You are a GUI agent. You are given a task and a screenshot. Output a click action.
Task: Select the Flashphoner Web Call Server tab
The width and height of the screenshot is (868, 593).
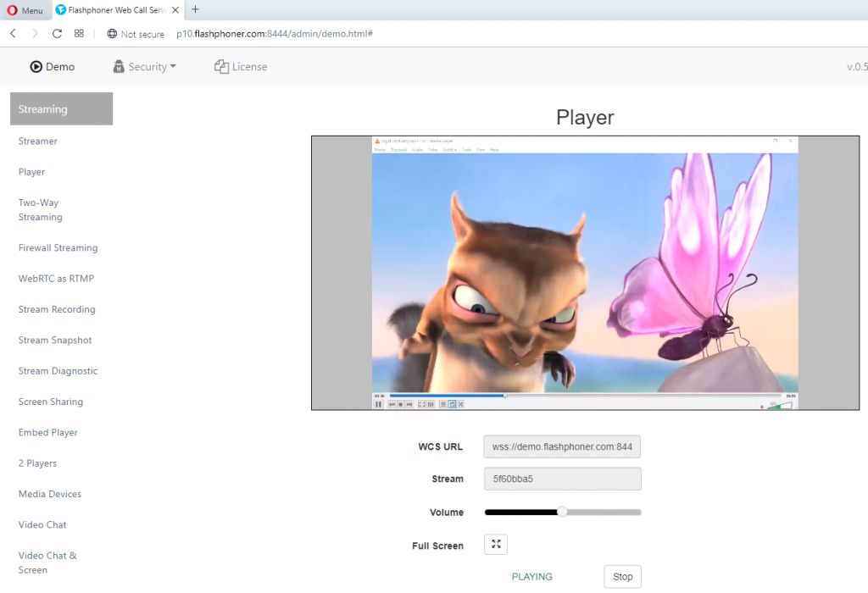coord(117,10)
